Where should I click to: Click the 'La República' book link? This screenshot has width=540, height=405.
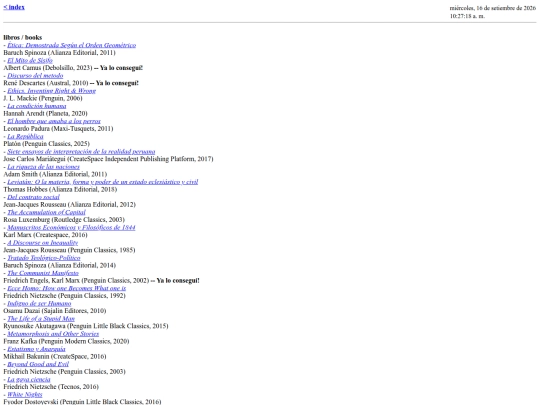pos(25,136)
